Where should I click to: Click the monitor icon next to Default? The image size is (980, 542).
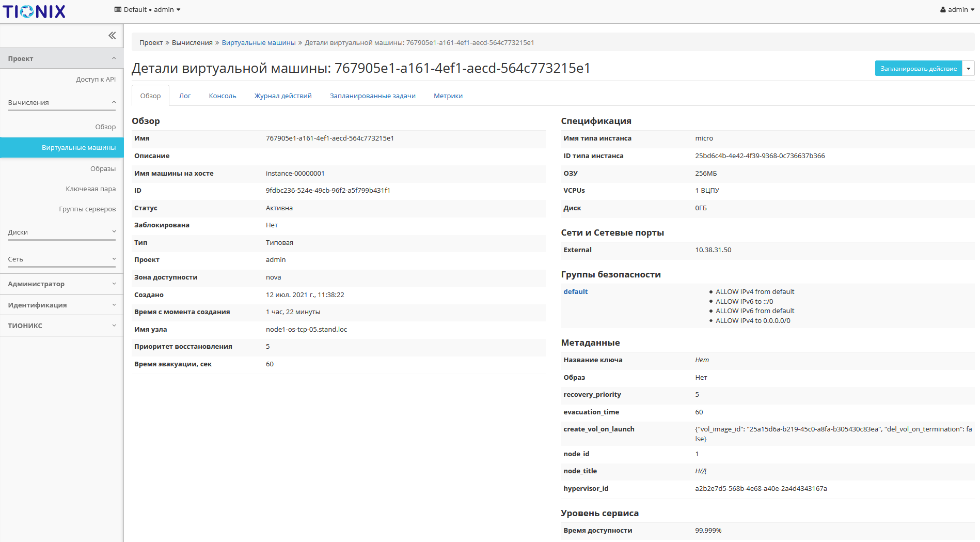click(x=118, y=9)
